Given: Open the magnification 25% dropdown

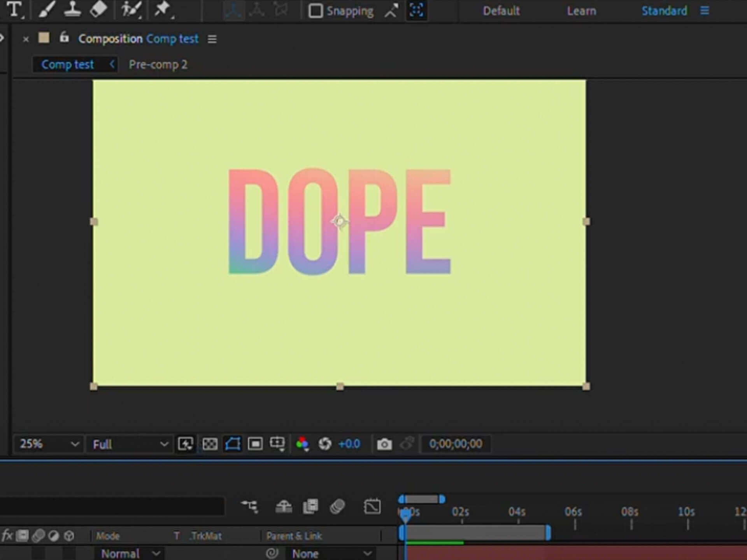Looking at the screenshot, I should [48, 444].
